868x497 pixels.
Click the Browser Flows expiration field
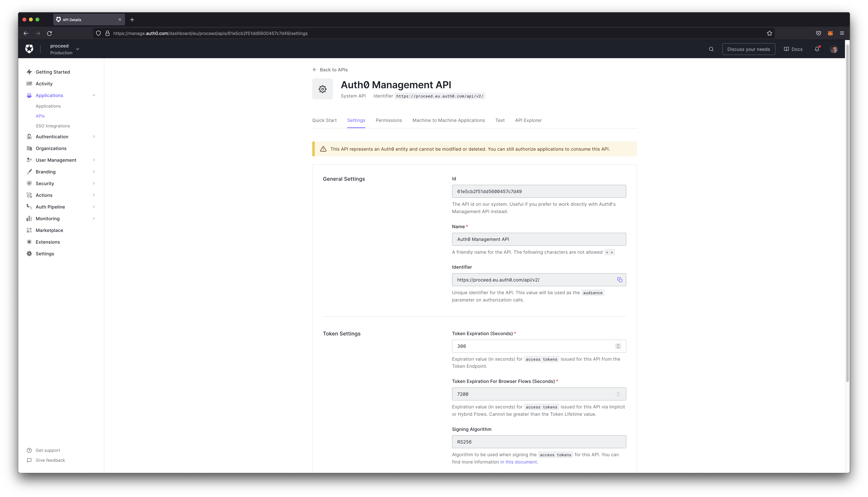click(539, 394)
